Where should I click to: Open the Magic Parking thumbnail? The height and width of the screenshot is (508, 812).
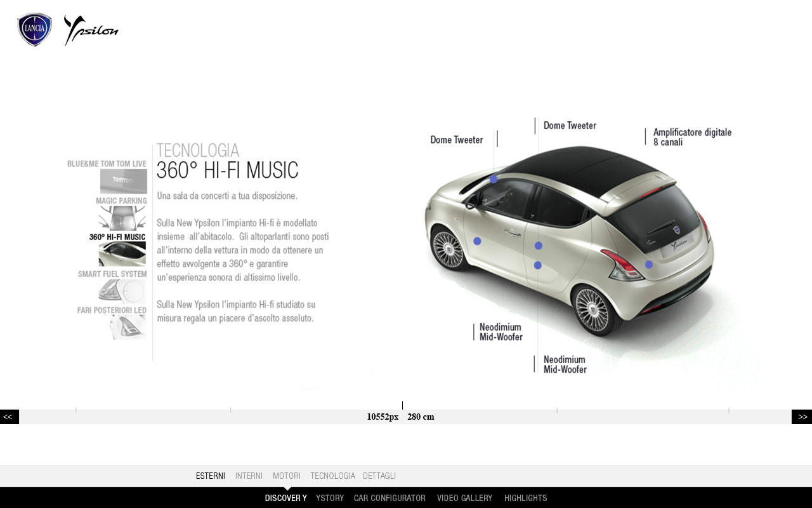point(122,218)
